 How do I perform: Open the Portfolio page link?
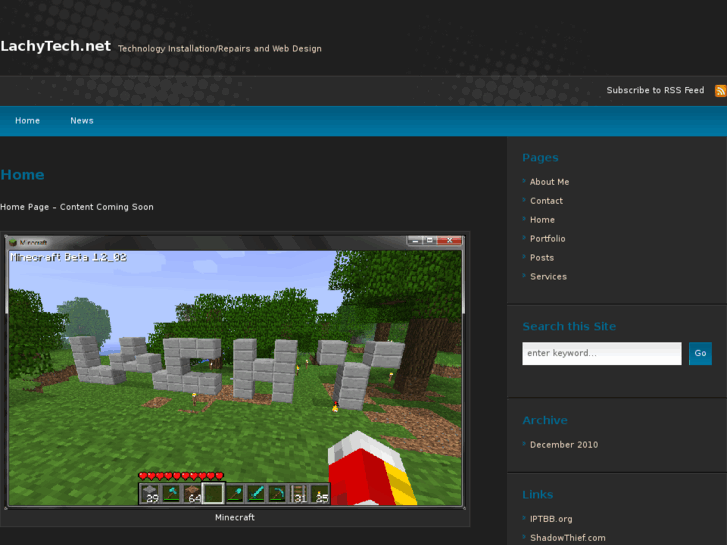548,239
